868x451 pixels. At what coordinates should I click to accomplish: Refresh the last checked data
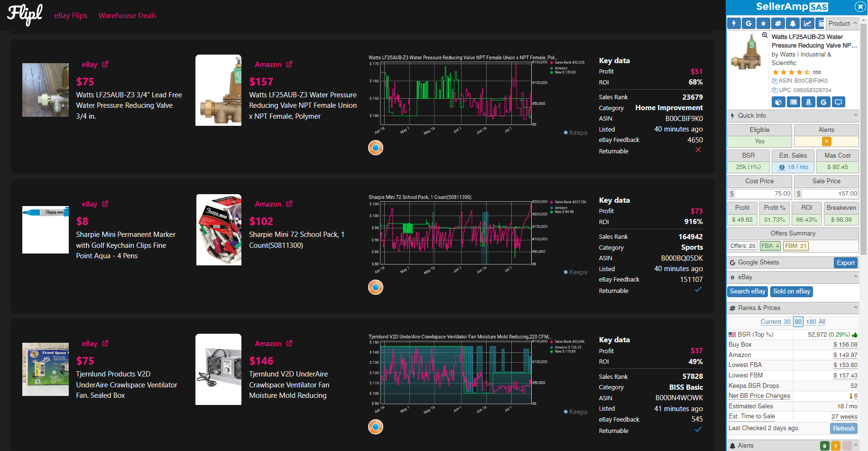pos(844,428)
